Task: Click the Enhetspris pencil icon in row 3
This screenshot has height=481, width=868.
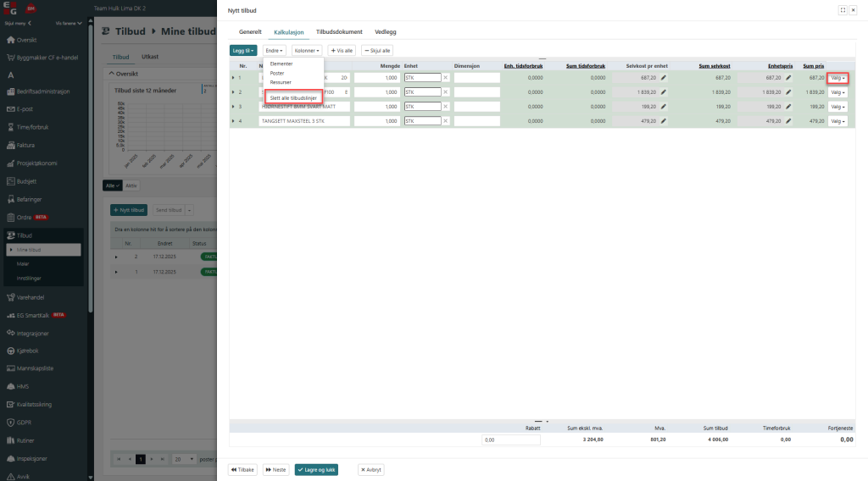Action: click(x=788, y=107)
